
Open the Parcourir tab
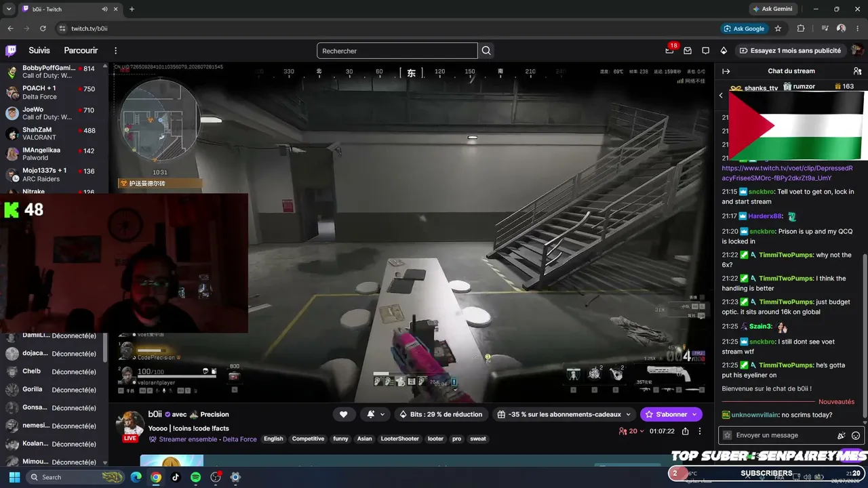(x=81, y=51)
